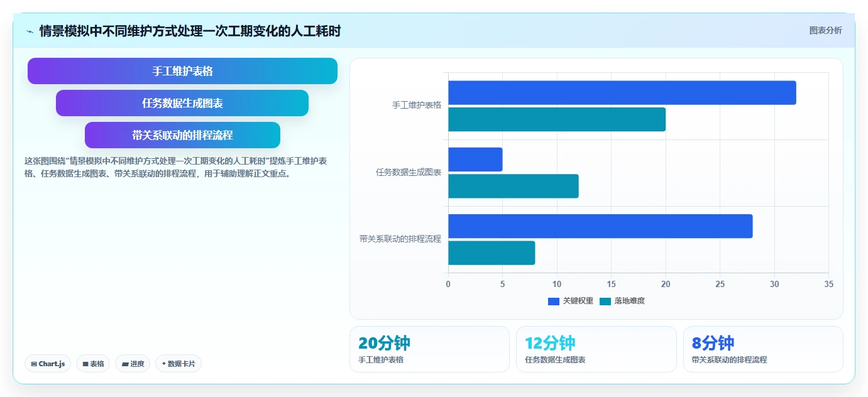This screenshot has height=397, width=868.
Task: Click the 8分钟 data card
Action: tap(763, 349)
